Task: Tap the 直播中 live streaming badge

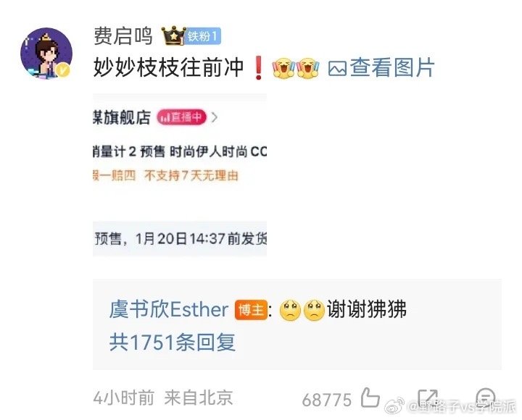Action: click(x=181, y=117)
